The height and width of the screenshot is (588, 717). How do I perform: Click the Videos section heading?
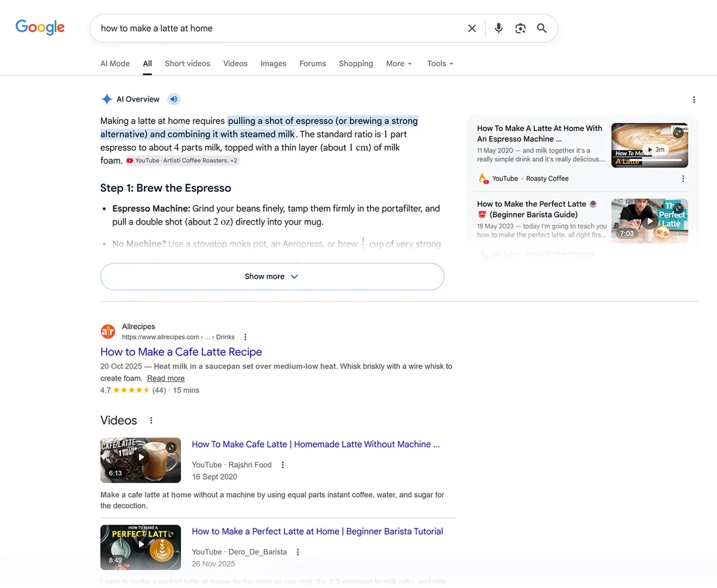[119, 421]
